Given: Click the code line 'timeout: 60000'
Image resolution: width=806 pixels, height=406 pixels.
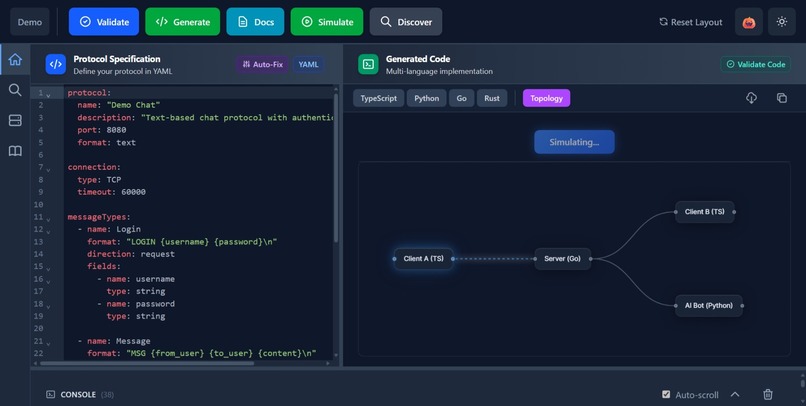Looking at the screenshot, I should point(112,192).
